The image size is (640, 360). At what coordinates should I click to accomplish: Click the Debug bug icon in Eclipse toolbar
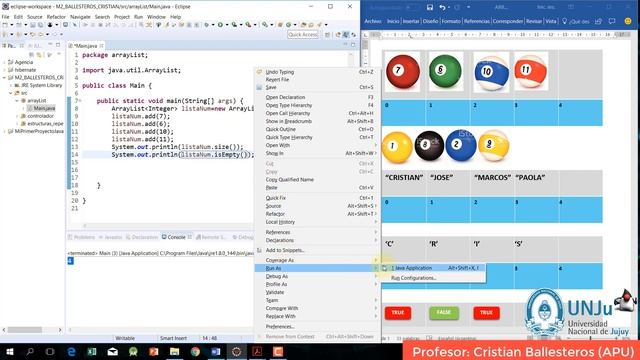pyautogui.click(x=207, y=25)
